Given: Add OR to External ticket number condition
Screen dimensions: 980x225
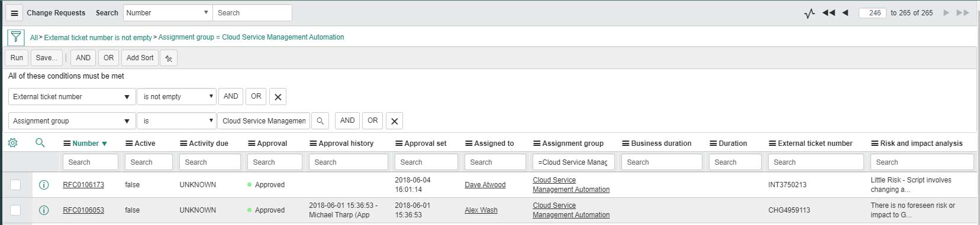Looking at the screenshot, I should click(x=256, y=96).
